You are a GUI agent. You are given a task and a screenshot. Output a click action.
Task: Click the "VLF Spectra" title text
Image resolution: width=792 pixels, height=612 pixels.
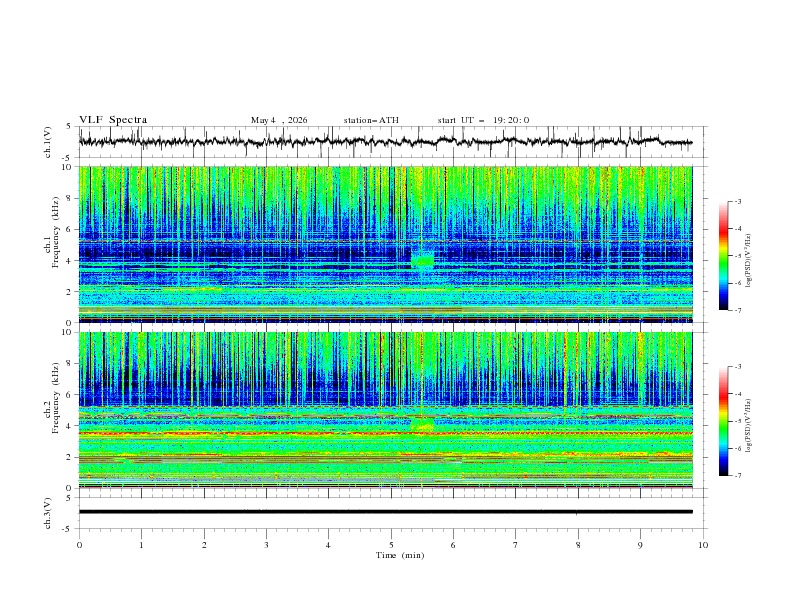tap(113, 120)
